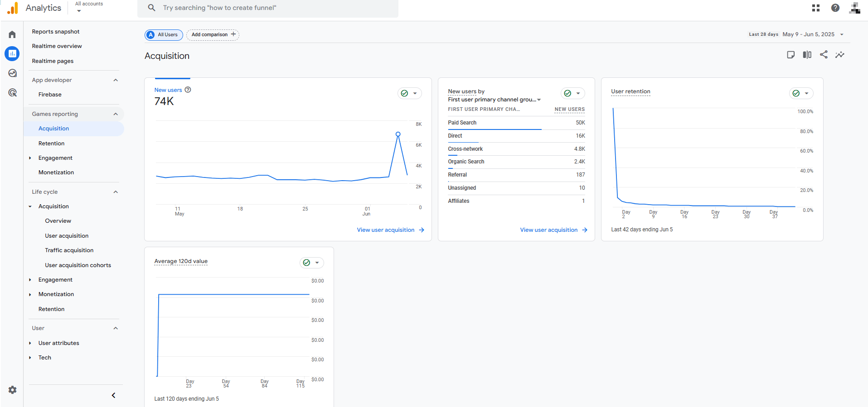868x407 pixels.
Task: Click the Home icon in left rail
Action: pyautogui.click(x=12, y=34)
